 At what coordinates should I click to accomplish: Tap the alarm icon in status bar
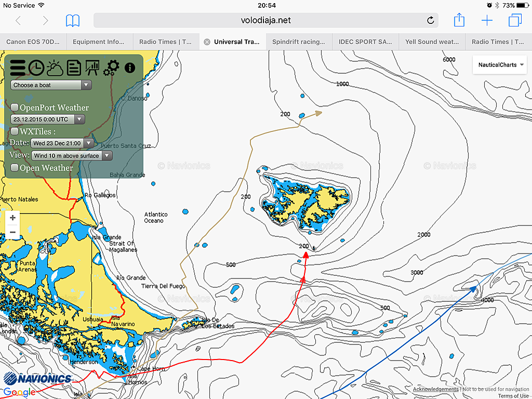click(489, 5)
